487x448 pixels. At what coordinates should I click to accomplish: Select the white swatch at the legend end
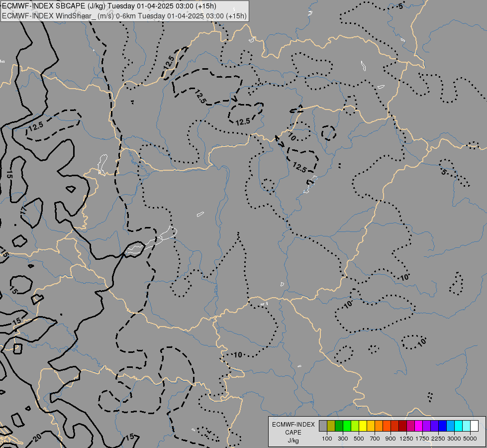[x=474, y=426]
